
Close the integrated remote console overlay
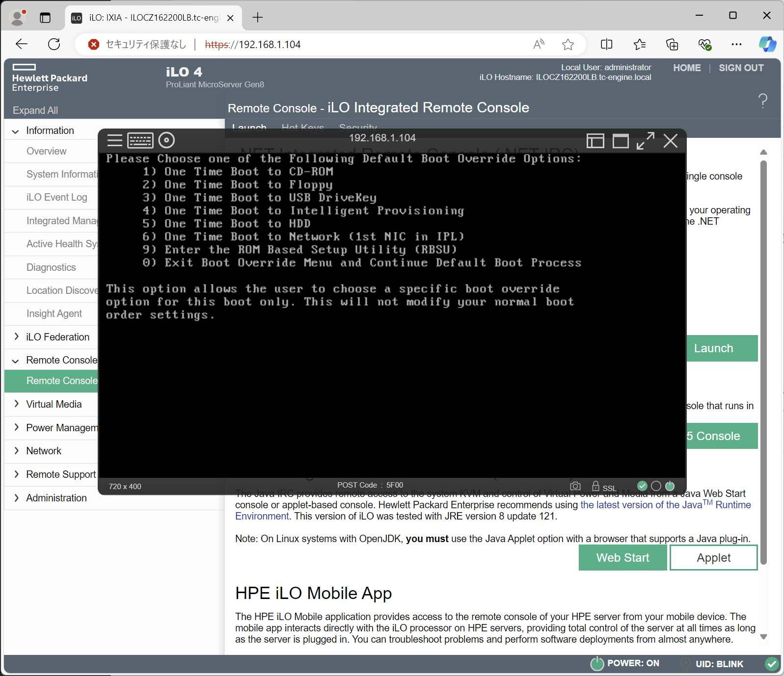click(x=671, y=141)
